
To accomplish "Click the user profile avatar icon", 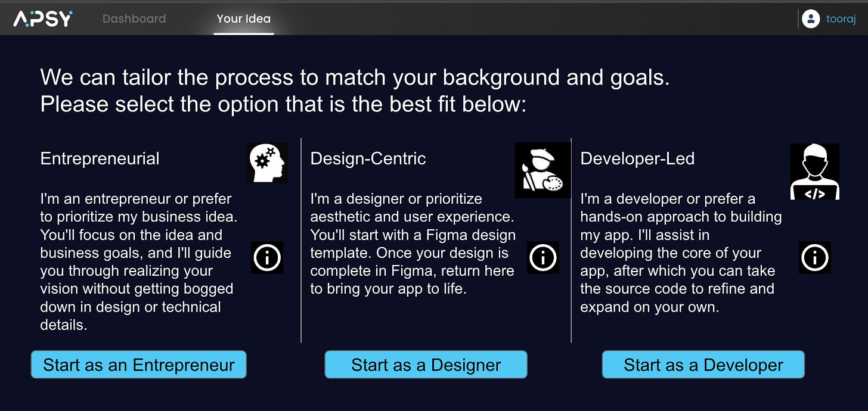I will click(x=811, y=19).
